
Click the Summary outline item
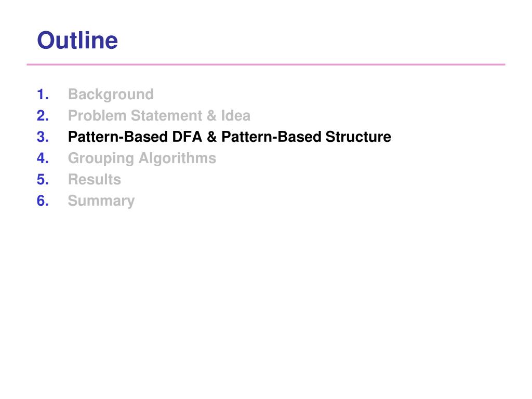(x=101, y=201)
